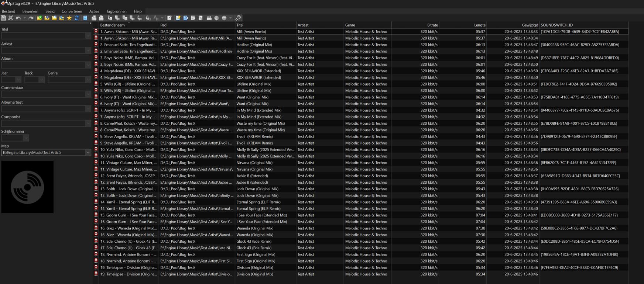Sort by the Bestandsnaam column header
Image resolution: width=644 pixels, height=284 pixels.
click(x=129, y=25)
